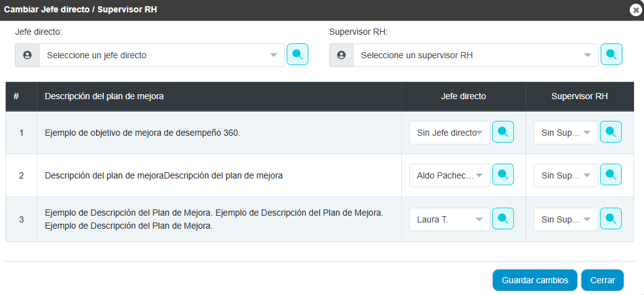
Task: Close the dialog with the X button
Action: pos(636,11)
